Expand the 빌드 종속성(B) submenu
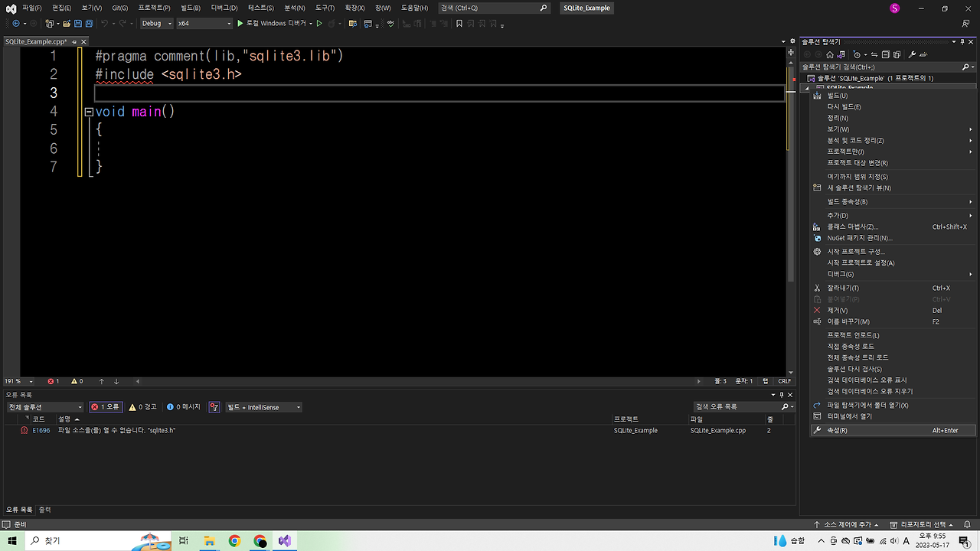 coord(893,201)
